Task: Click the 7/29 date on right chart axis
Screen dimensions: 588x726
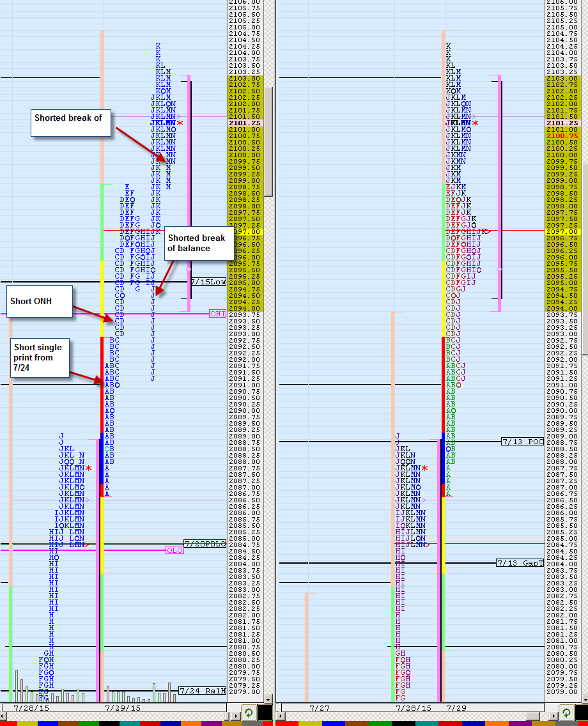Action: 456,708
